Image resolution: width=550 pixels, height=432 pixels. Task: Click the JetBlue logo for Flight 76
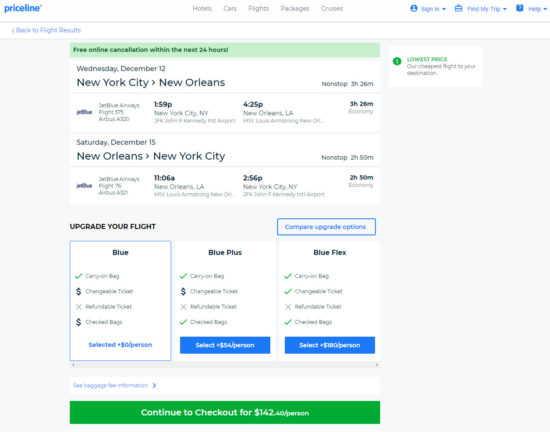click(x=84, y=186)
